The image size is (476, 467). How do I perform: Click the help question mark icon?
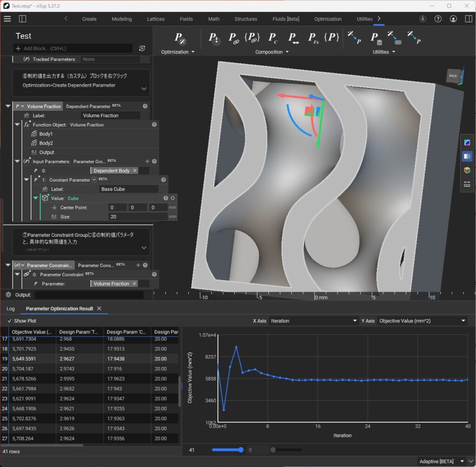click(438, 19)
